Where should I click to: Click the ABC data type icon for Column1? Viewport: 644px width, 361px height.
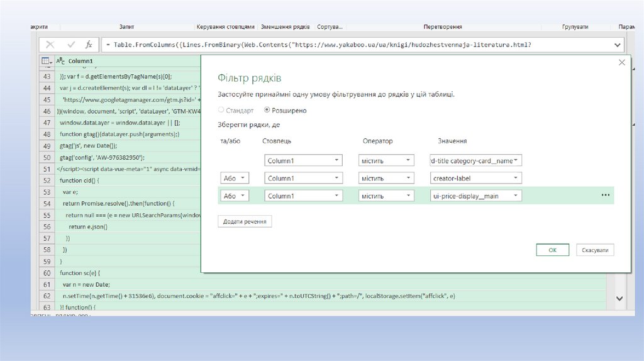coord(61,61)
